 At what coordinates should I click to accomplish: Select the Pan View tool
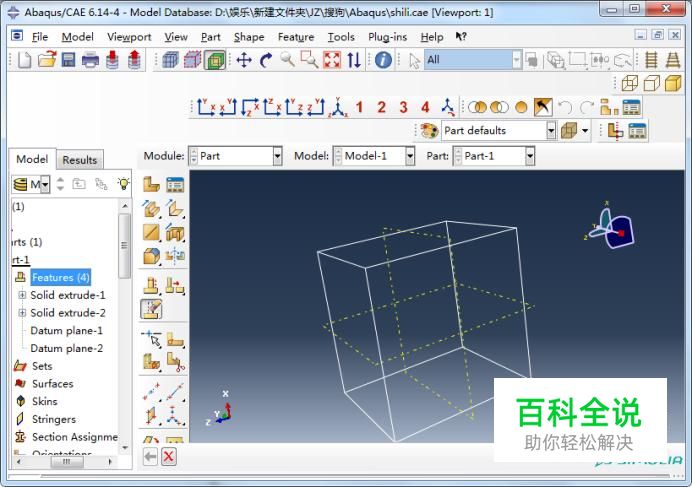click(x=244, y=60)
